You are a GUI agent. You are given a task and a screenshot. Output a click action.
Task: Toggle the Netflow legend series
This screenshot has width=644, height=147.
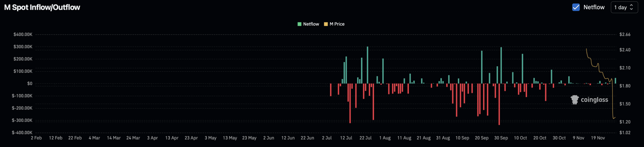click(x=308, y=24)
